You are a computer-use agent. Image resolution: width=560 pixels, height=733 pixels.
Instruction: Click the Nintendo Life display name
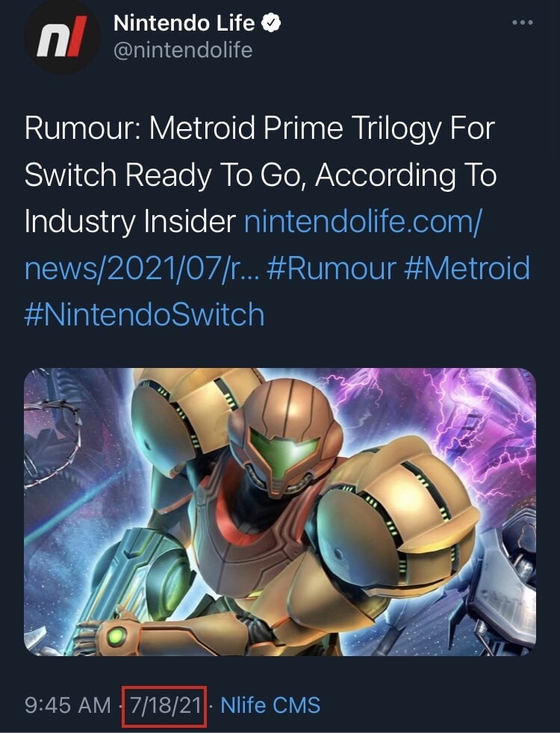tap(184, 23)
